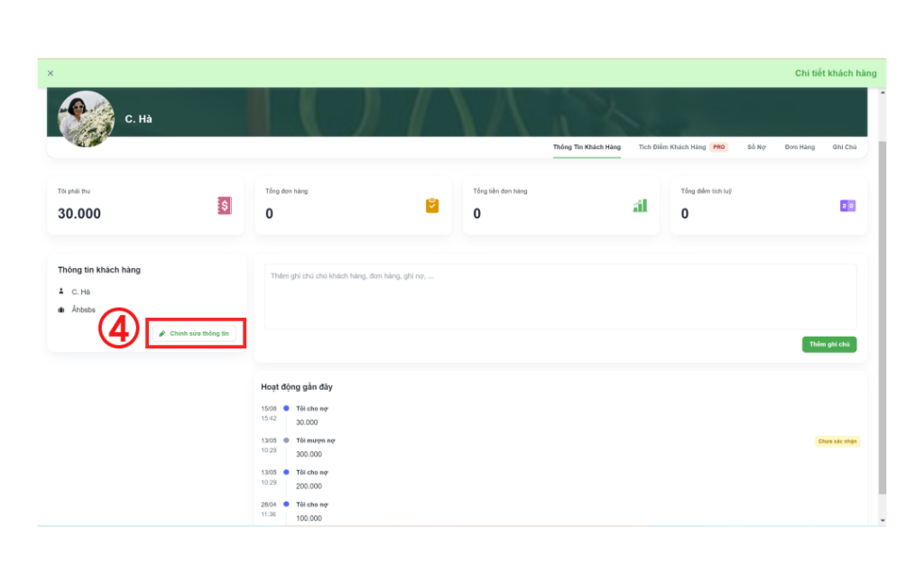Click the pink receivable ledger icon
Screen dimensions: 924x584
[225, 206]
